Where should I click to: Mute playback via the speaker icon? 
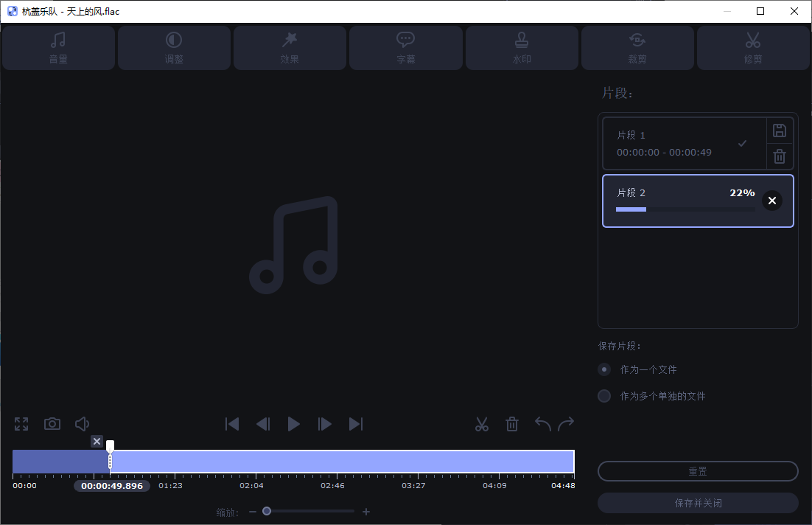(82, 423)
